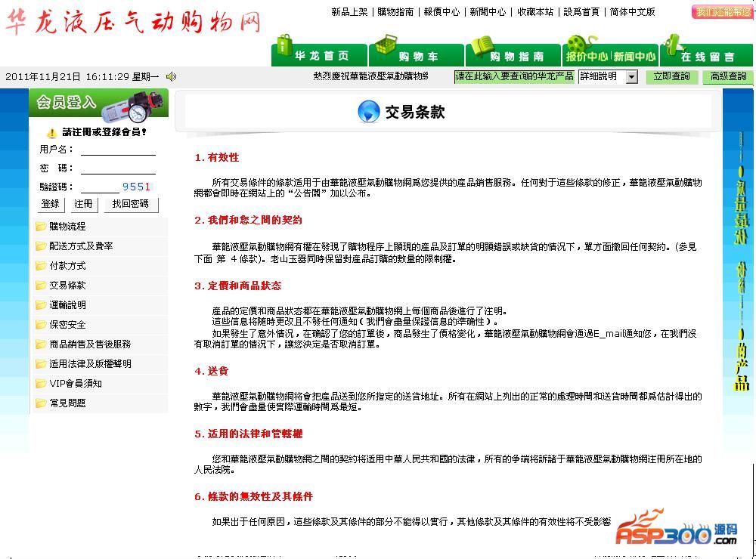Screen dimensions: 756x559
Task: Click the heading 1. 有效性
Action: click(216, 157)
